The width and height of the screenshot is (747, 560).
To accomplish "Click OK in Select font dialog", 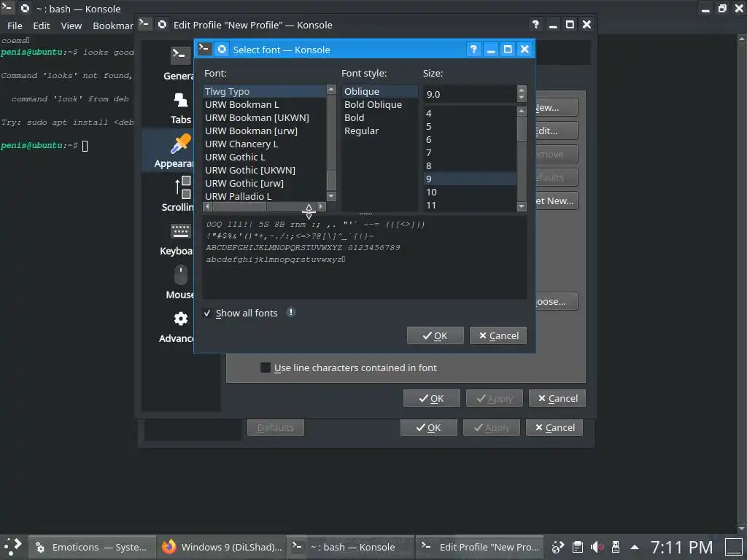I will coord(435,335).
